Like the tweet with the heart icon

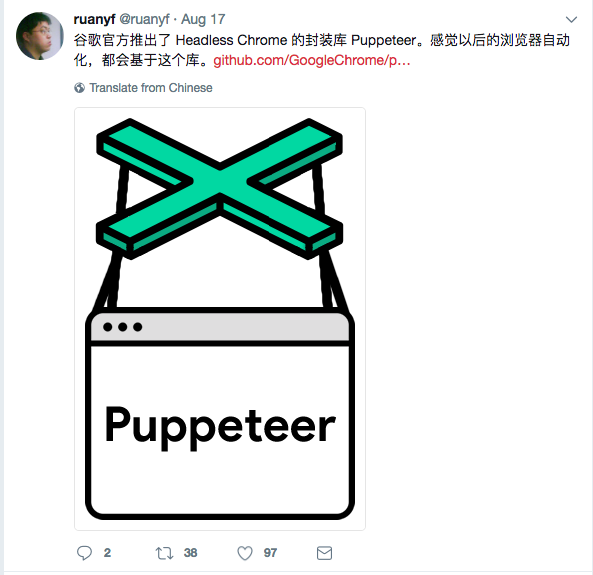click(245, 553)
